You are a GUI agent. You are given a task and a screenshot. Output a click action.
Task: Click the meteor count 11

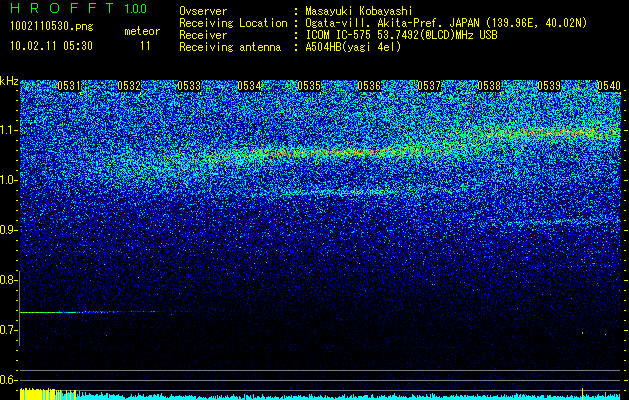[x=145, y=46]
